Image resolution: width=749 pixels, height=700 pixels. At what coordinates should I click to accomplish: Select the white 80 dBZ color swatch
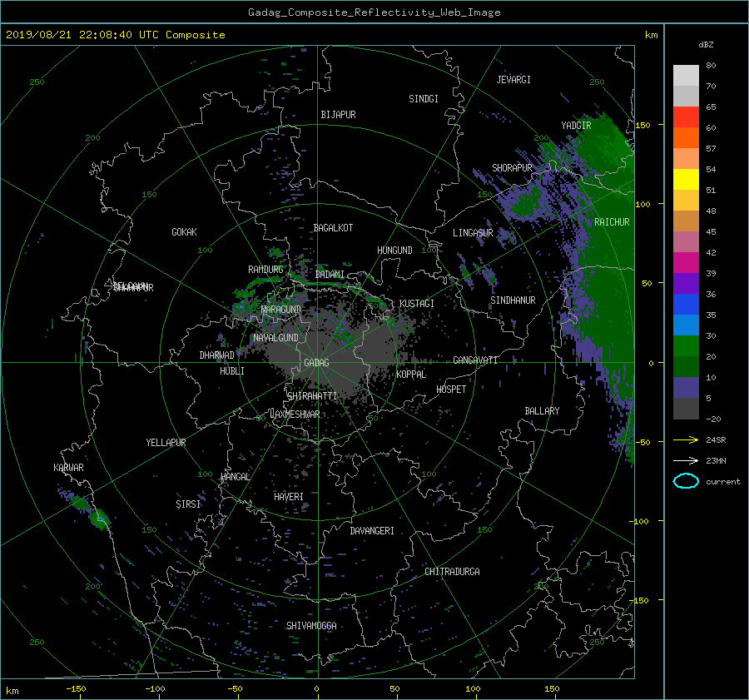click(686, 76)
